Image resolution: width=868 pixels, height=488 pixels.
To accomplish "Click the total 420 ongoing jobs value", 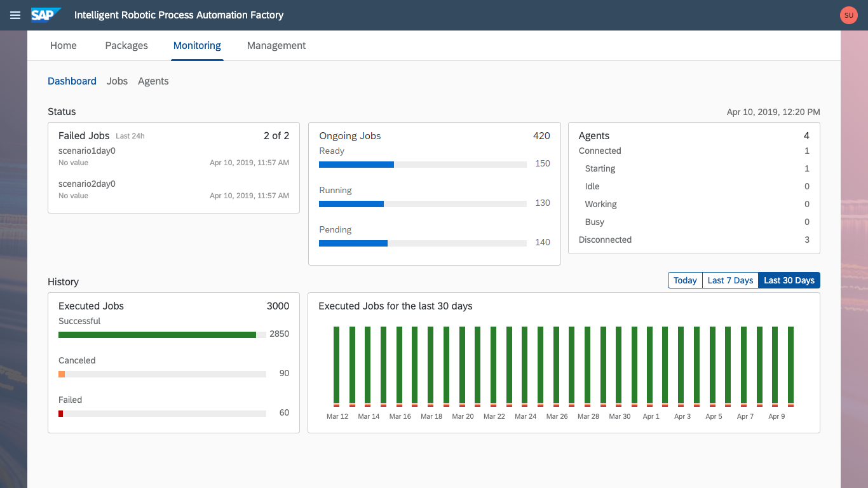I will (x=541, y=136).
